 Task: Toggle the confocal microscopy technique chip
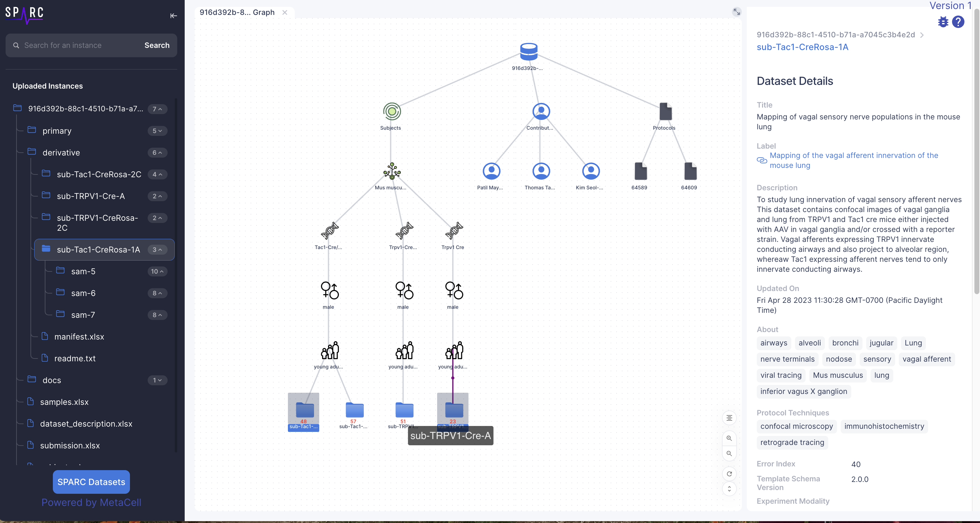[x=796, y=426]
